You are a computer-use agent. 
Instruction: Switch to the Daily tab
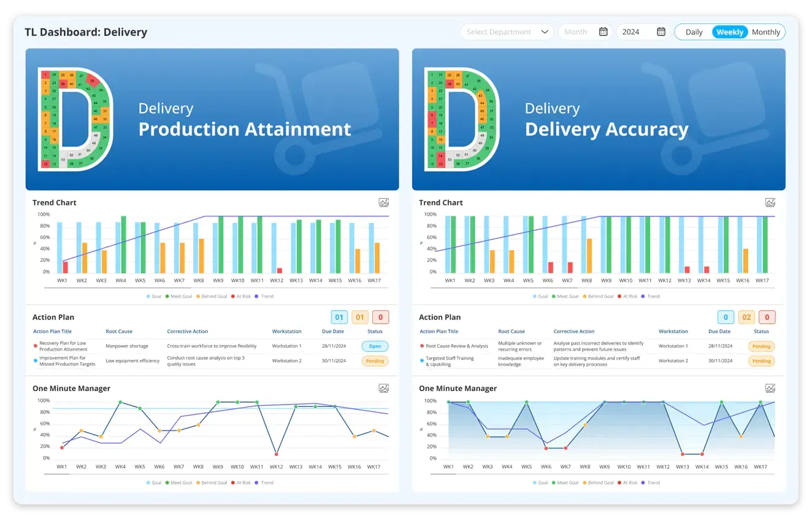tap(694, 32)
